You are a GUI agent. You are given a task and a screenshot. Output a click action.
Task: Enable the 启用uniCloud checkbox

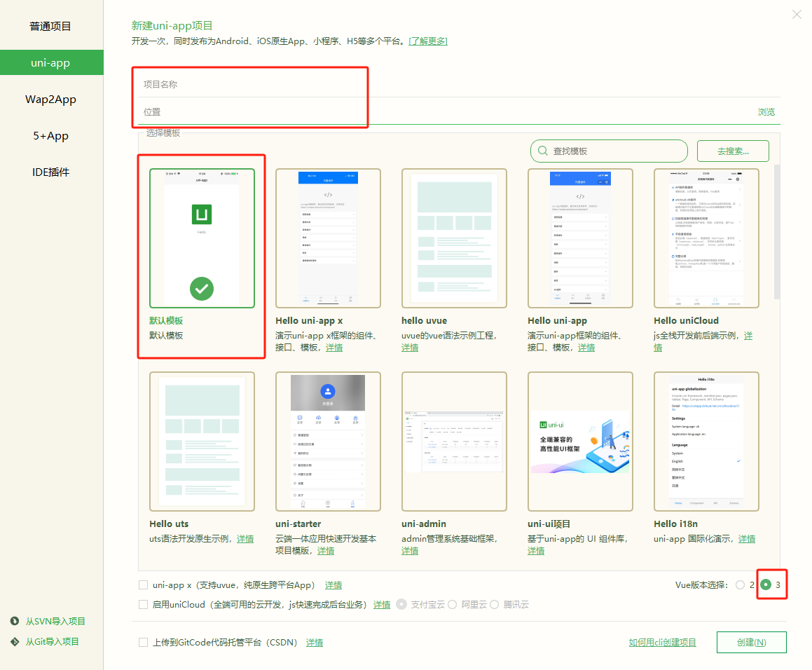144,605
